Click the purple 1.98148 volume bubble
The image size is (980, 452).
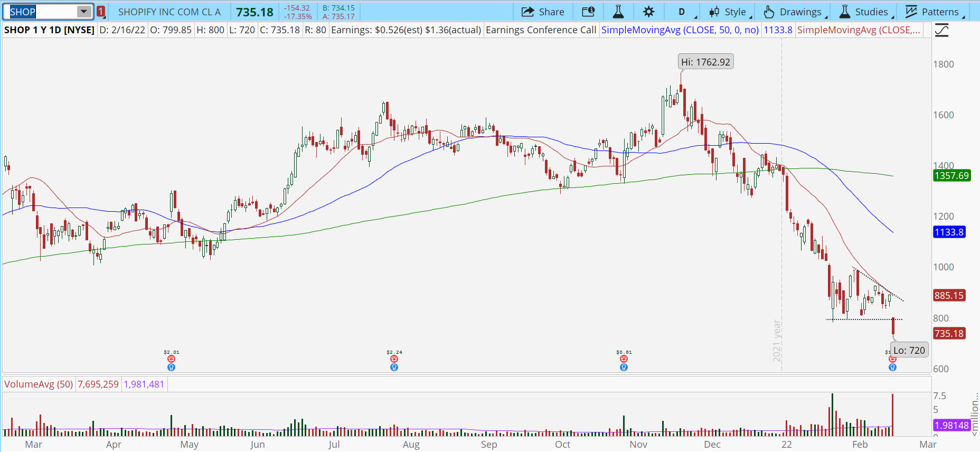pos(951,426)
